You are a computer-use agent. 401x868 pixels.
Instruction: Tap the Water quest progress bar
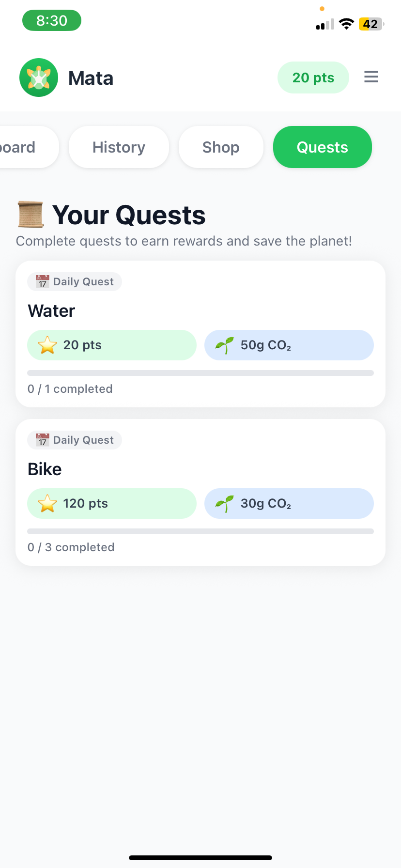pyautogui.click(x=200, y=373)
